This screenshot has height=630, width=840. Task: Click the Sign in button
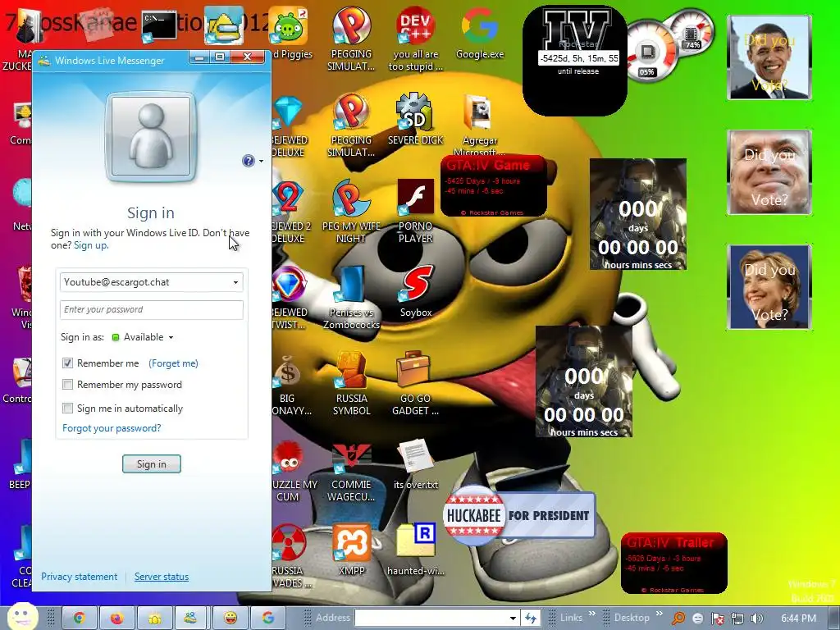pos(152,464)
